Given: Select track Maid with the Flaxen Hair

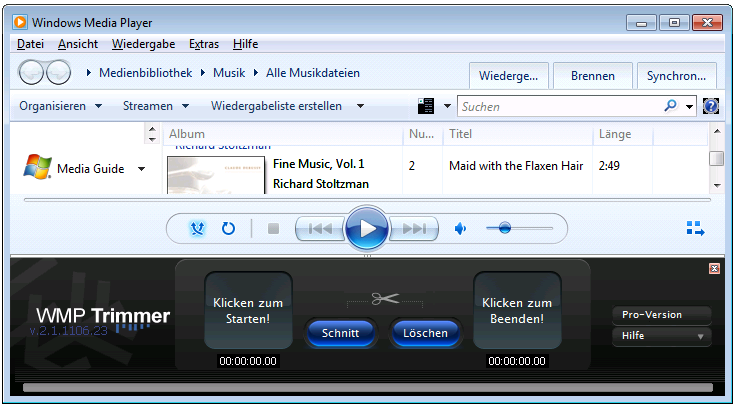Looking at the screenshot, I should tap(516, 166).
